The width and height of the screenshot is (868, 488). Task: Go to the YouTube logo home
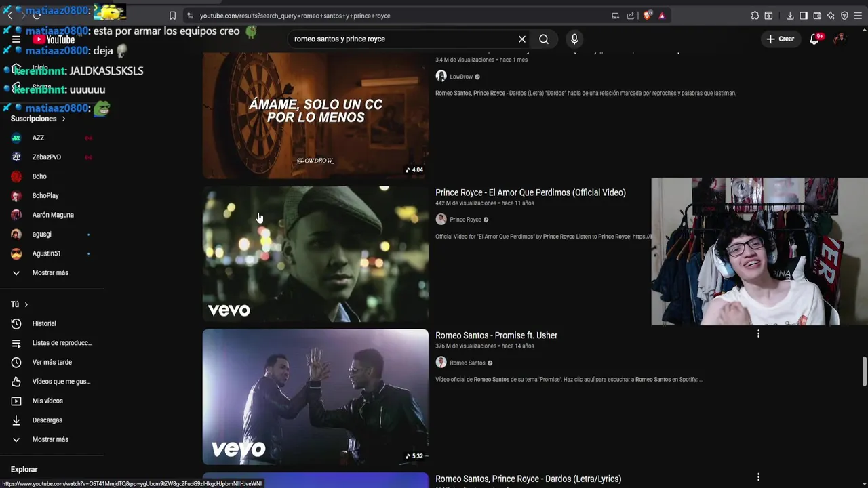[54, 39]
